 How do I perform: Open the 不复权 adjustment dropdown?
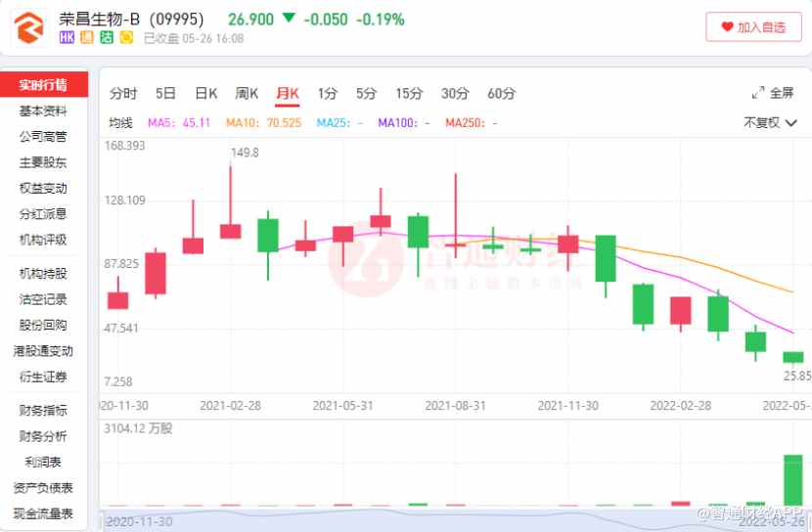[x=770, y=122]
